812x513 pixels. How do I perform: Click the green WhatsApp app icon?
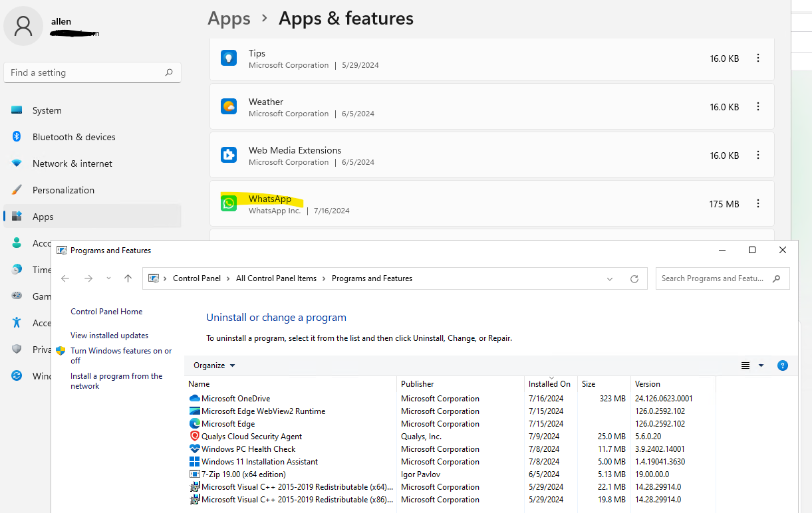(x=229, y=203)
